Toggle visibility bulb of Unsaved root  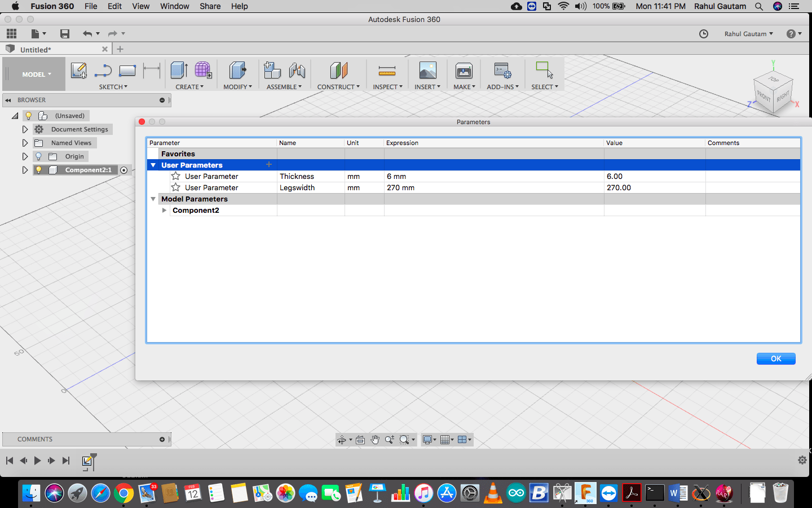[x=29, y=116]
